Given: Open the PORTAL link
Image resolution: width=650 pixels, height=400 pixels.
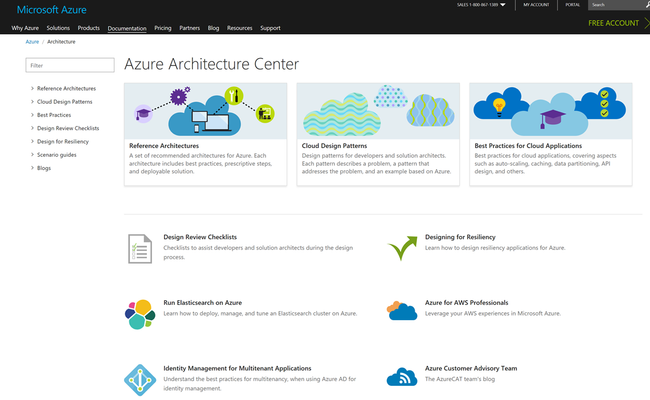Looking at the screenshot, I should tap(572, 5).
